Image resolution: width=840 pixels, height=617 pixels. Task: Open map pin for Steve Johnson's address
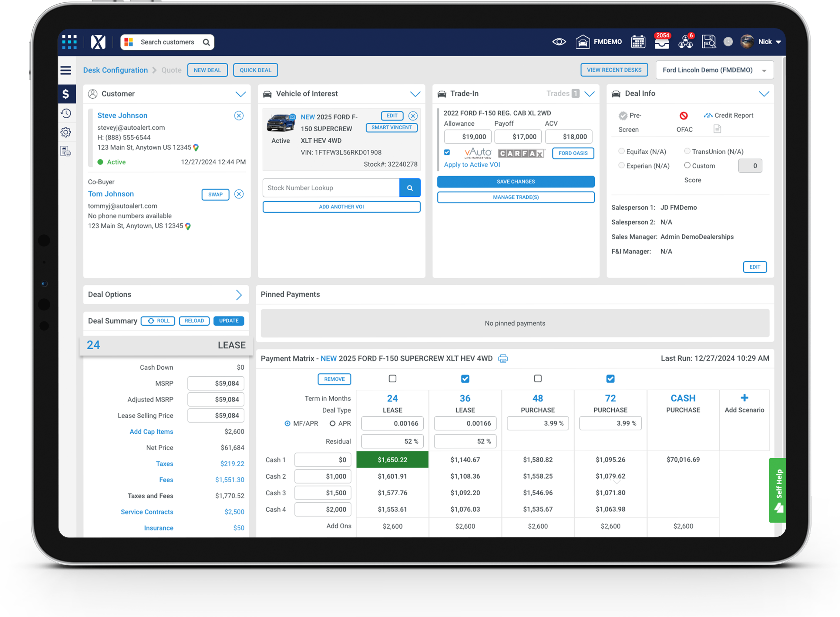[196, 148]
